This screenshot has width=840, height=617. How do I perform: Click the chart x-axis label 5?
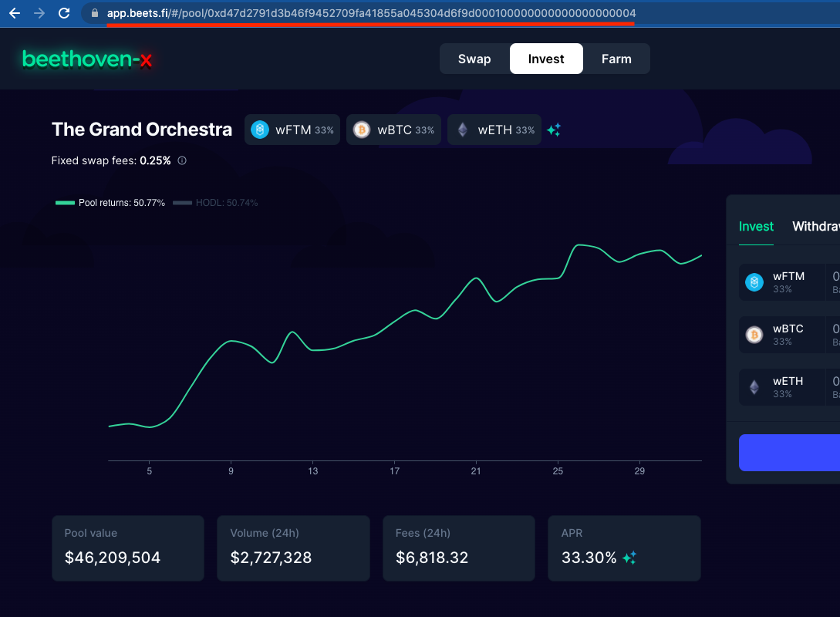150,470
